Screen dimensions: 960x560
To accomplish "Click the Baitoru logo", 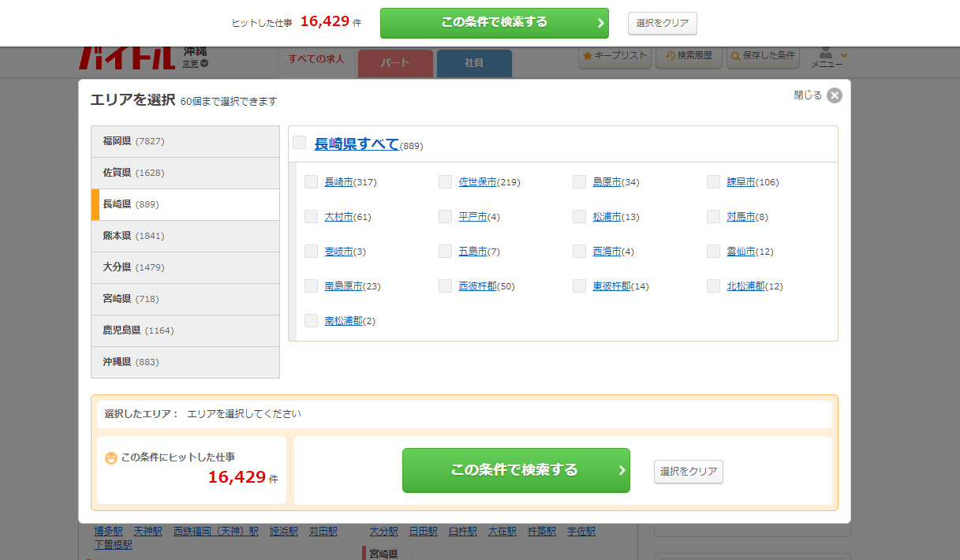I will [x=127, y=58].
